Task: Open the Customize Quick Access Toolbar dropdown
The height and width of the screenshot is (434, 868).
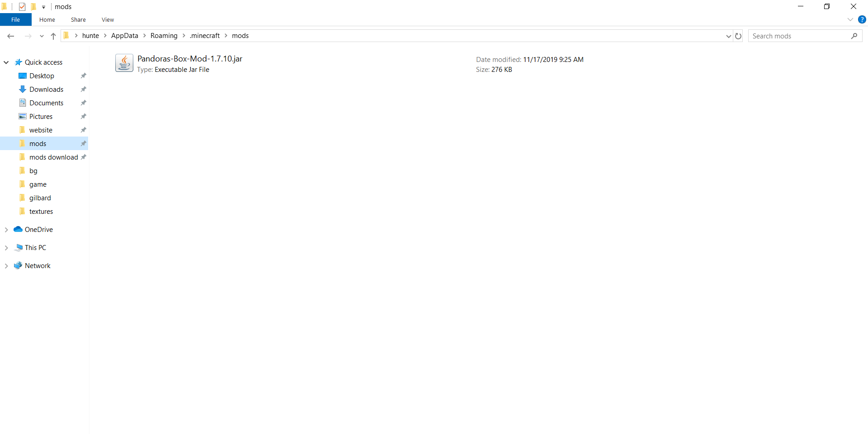Action: pos(43,7)
